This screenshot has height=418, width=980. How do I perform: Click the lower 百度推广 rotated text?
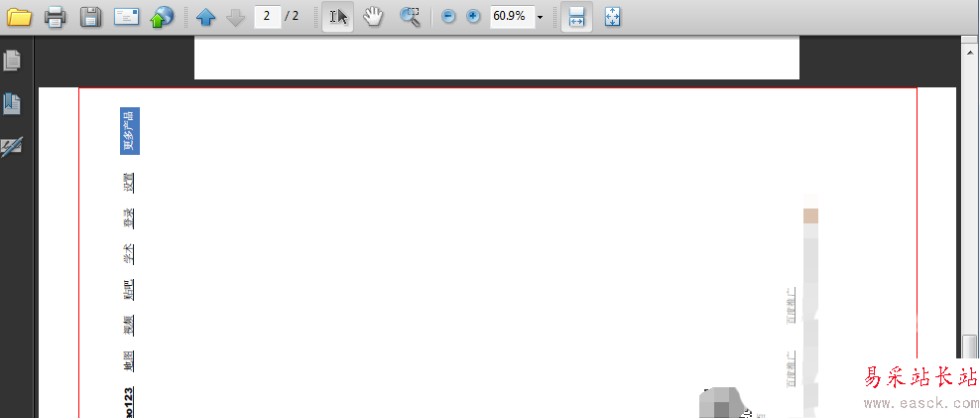tap(792, 368)
